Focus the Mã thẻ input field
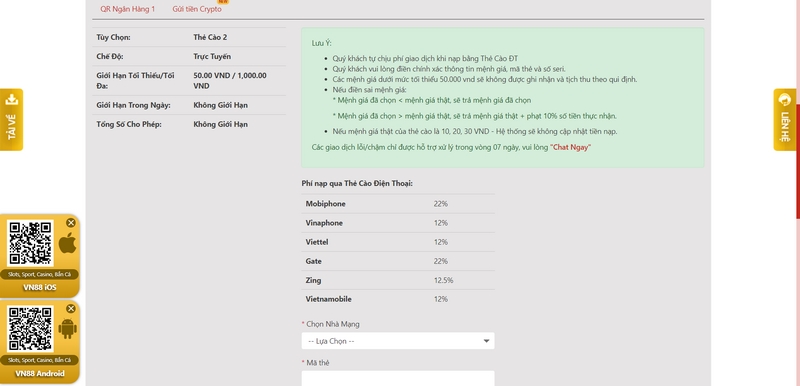This screenshot has height=386, width=800. click(398, 378)
